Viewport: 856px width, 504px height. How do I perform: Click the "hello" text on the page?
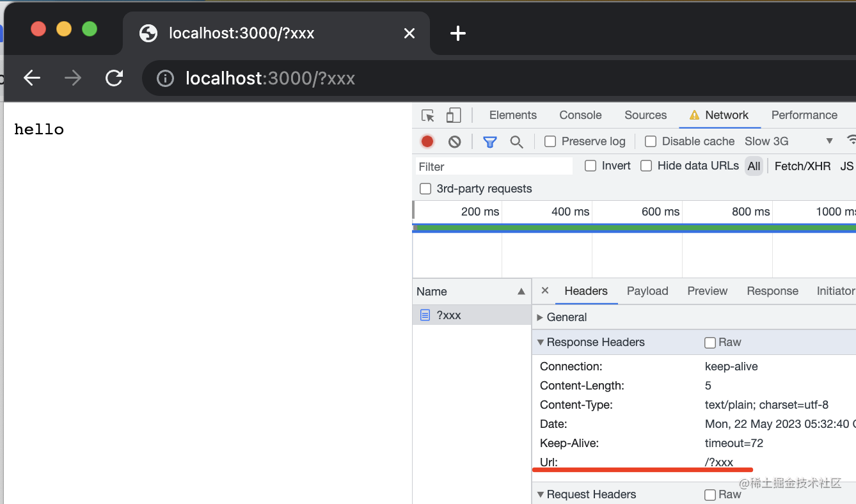coord(39,129)
